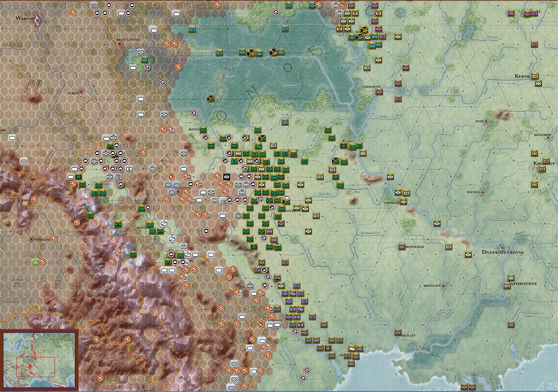Click the red viewport rectangle inside the minimap

35,367
